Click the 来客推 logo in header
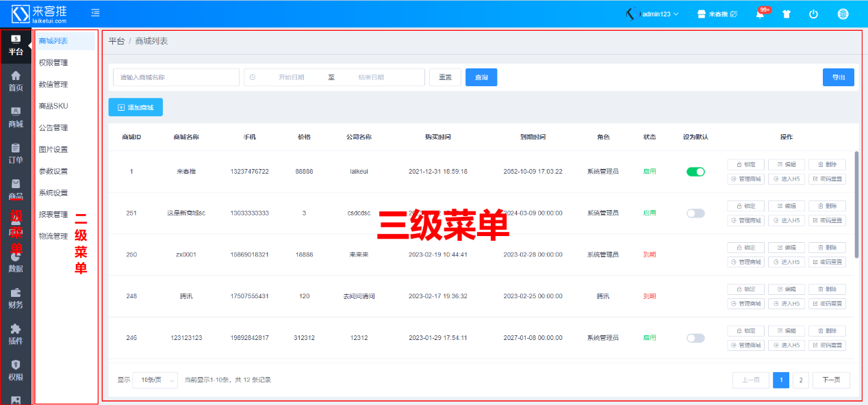The width and height of the screenshot is (868, 405). [39, 14]
